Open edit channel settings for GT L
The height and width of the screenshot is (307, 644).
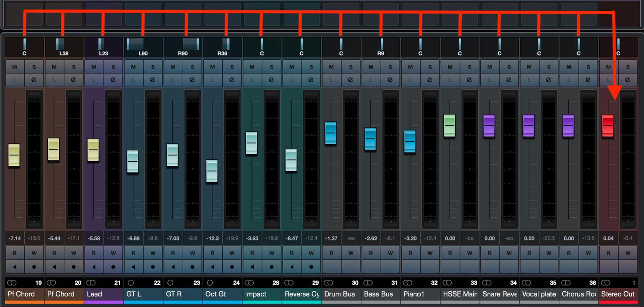point(153,80)
